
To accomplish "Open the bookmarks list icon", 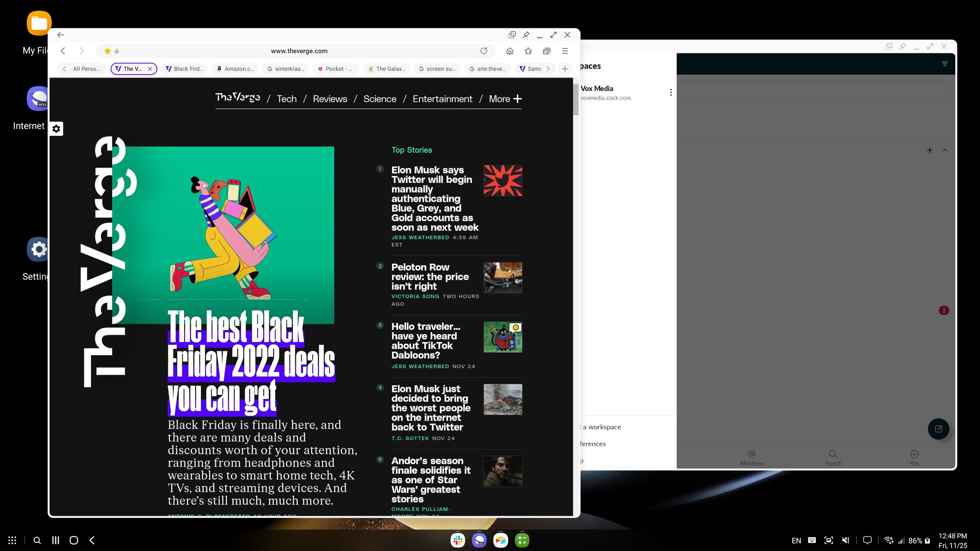I will [x=528, y=51].
